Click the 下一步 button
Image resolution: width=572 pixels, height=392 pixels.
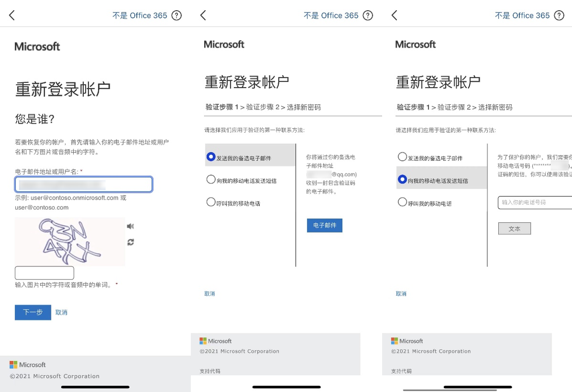(x=33, y=312)
